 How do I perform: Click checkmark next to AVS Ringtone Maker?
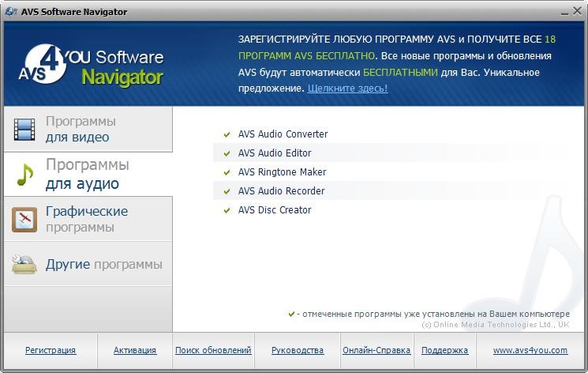[x=227, y=172]
